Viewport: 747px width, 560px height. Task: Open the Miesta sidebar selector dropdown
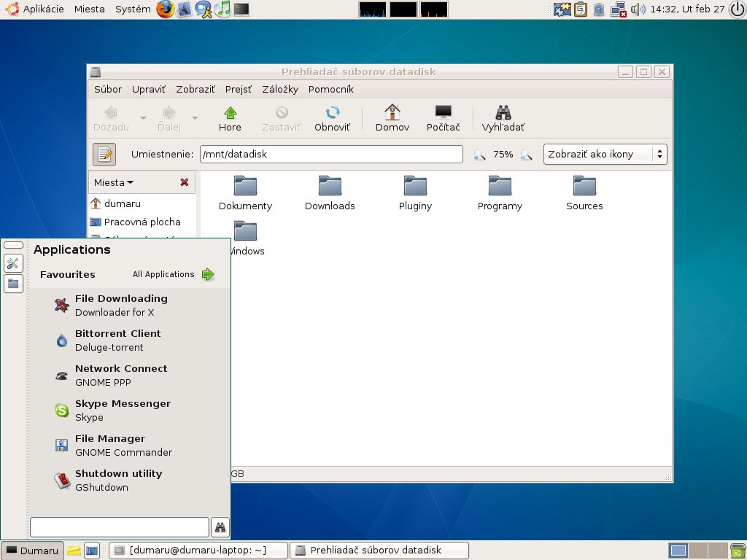click(114, 182)
